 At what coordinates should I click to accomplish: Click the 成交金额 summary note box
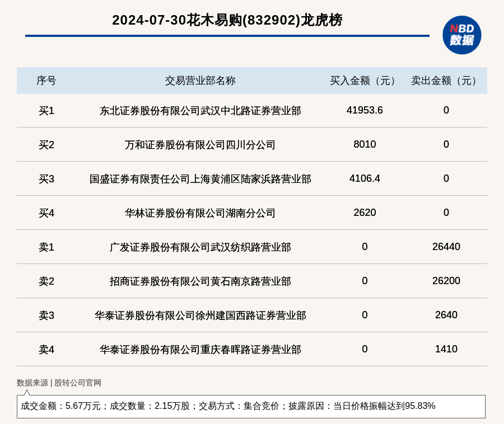point(251,406)
